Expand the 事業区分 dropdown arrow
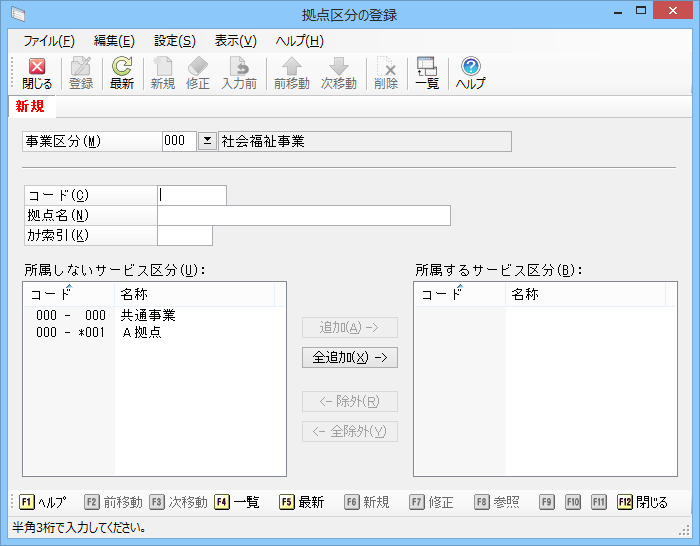 pyautogui.click(x=207, y=142)
